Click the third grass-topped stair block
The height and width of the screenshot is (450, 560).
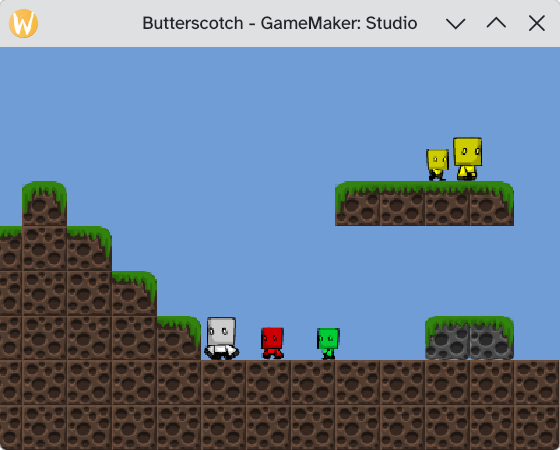134,293
